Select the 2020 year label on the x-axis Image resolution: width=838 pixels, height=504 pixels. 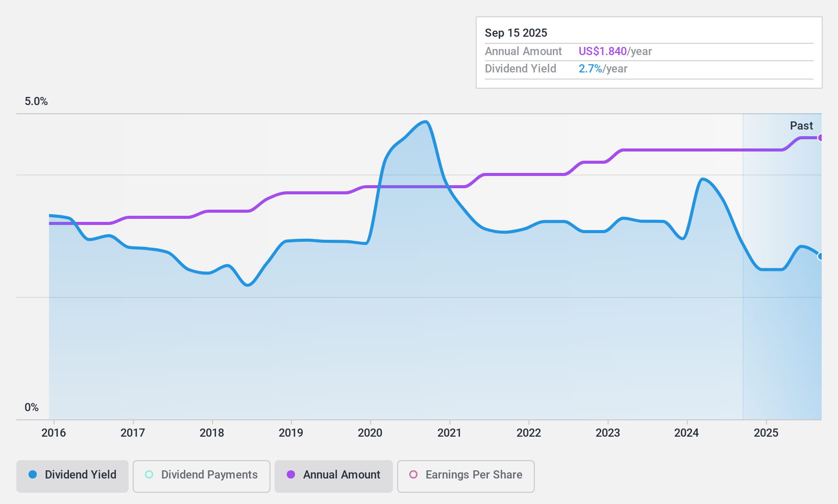(x=371, y=433)
